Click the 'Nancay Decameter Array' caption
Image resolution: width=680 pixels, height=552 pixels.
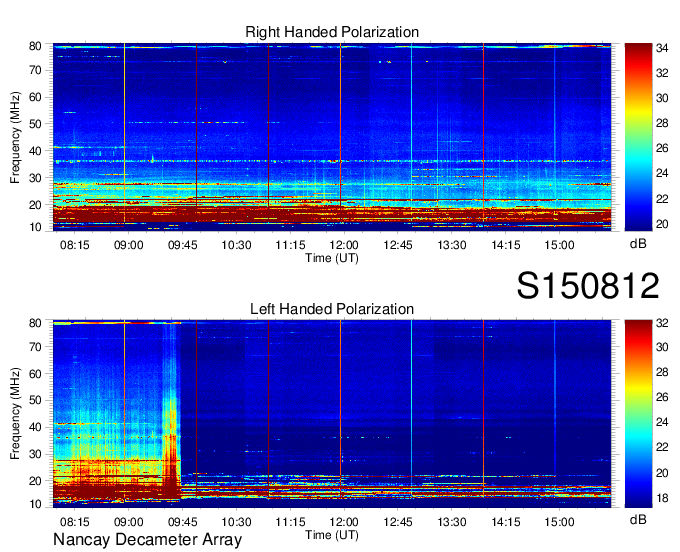[147, 540]
